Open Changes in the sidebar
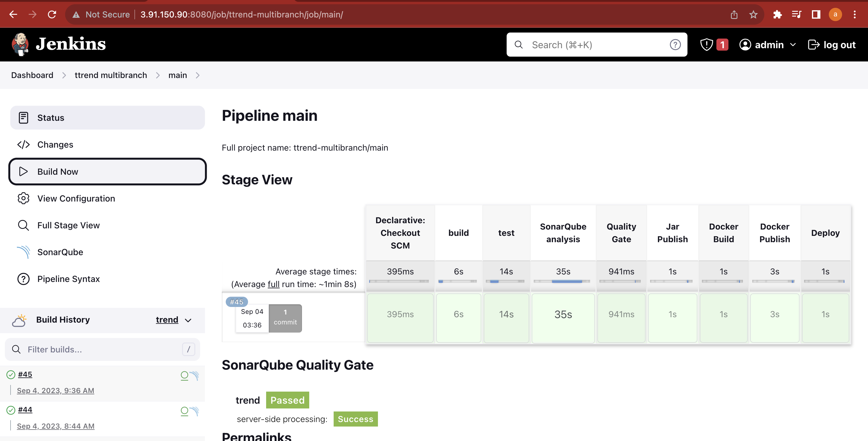The width and height of the screenshot is (868, 441). click(55, 145)
